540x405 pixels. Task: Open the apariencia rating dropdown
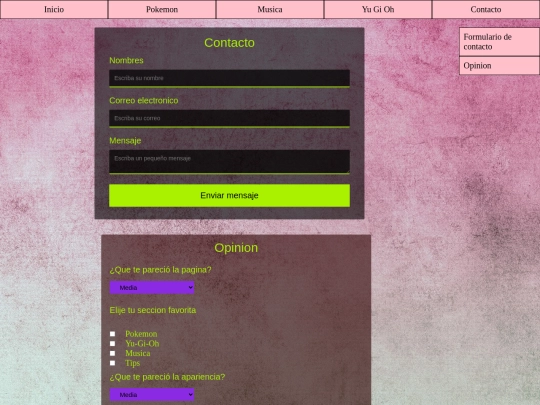152,395
